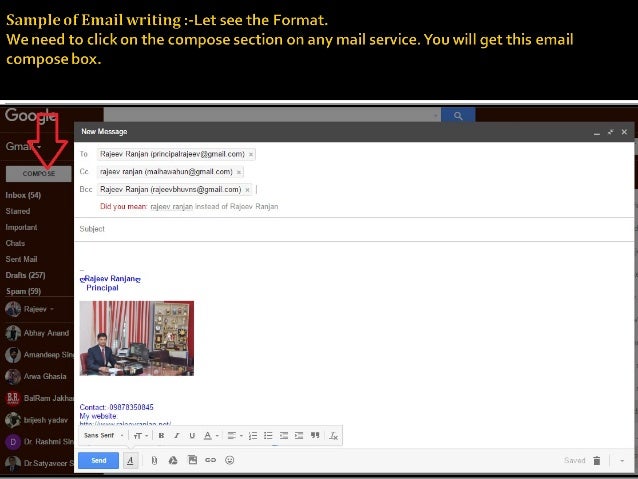Viewport: 638px width, 479px height.
Task: Insert files using Google Drive icon
Action: tap(173, 460)
